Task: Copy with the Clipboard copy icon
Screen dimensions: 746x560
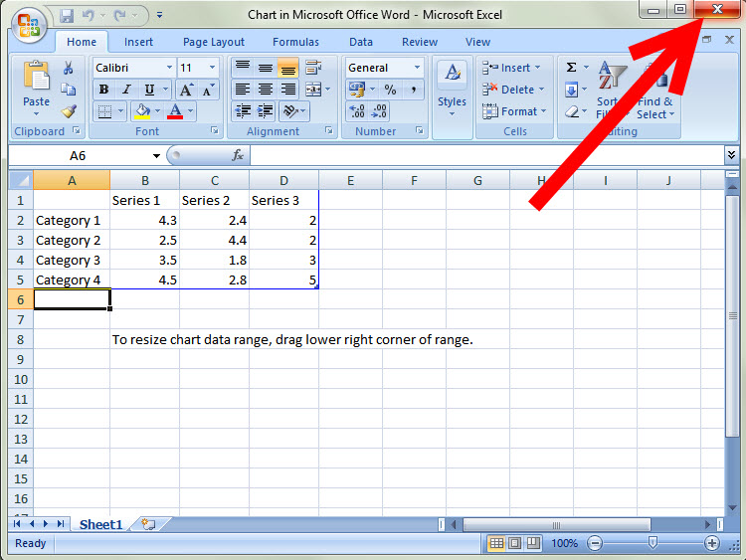Action: pos(68,90)
